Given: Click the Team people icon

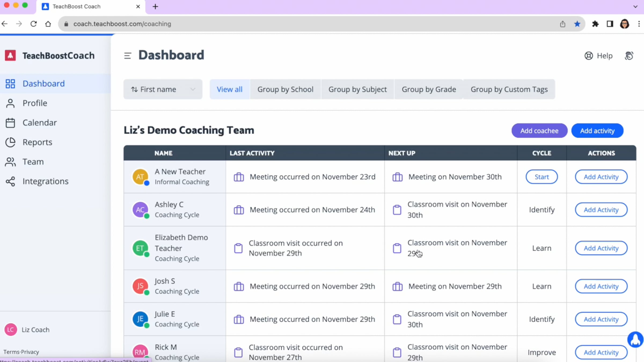Looking at the screenshot, I should pyautogui.click(x=10, y=162).
